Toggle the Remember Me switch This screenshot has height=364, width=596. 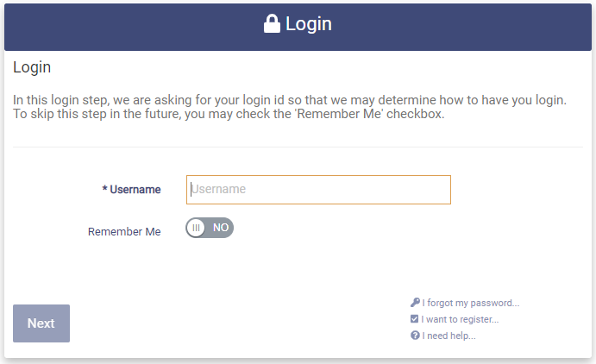coord(210,228)
